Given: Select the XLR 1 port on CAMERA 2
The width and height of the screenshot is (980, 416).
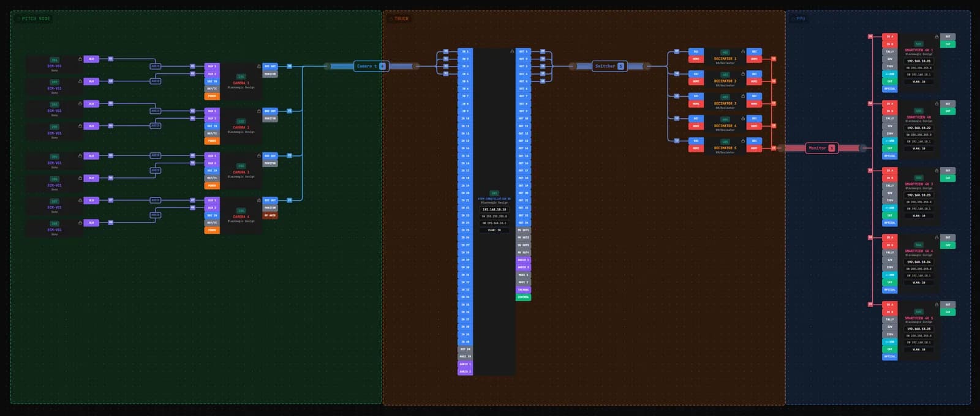Looking at the screenshot, I should [212, 111].
